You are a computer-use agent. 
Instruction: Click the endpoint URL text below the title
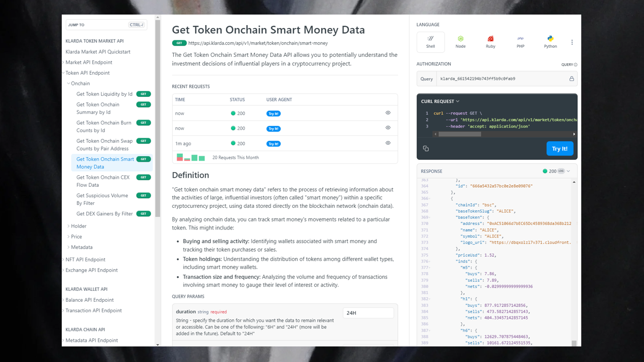pyautogui.click(x=258, y=43)
